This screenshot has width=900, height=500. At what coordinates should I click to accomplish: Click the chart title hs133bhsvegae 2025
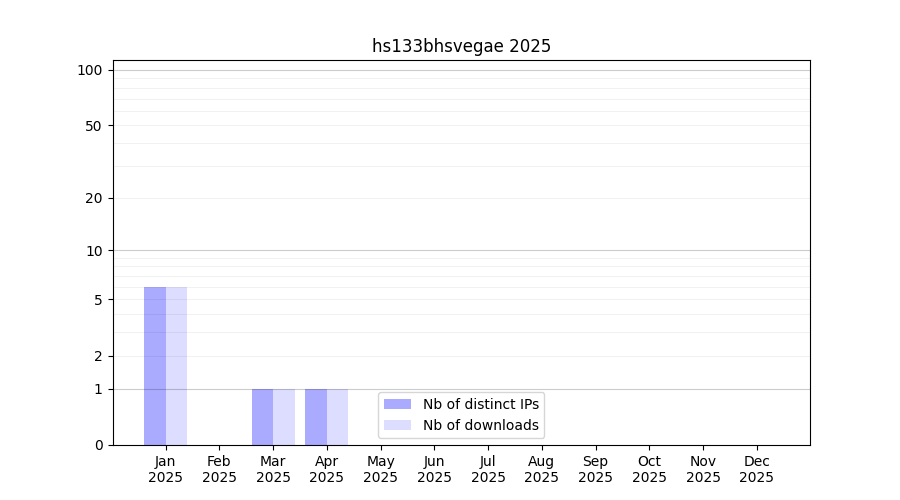pyautogui.click(x=461, y=46)
